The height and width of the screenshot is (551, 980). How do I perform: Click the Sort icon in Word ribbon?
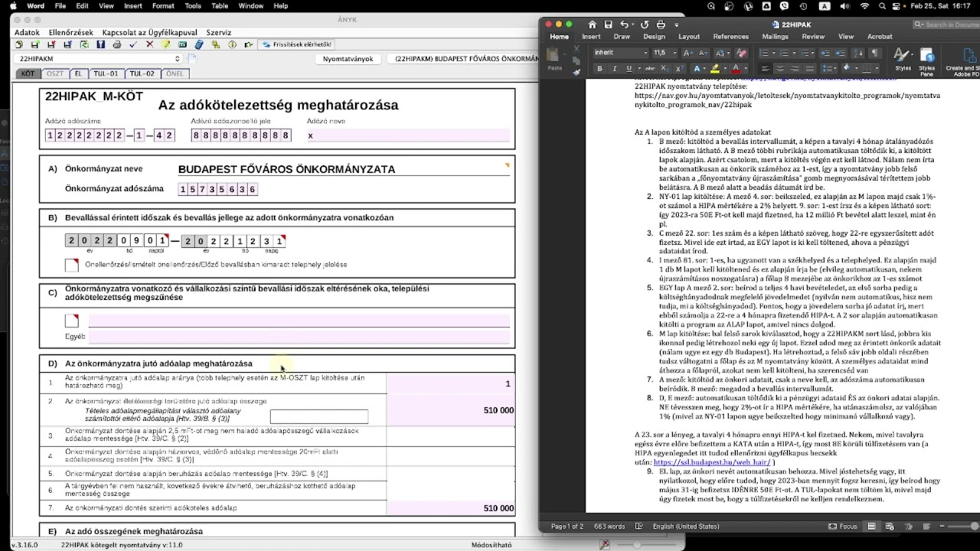pos(857,53)
